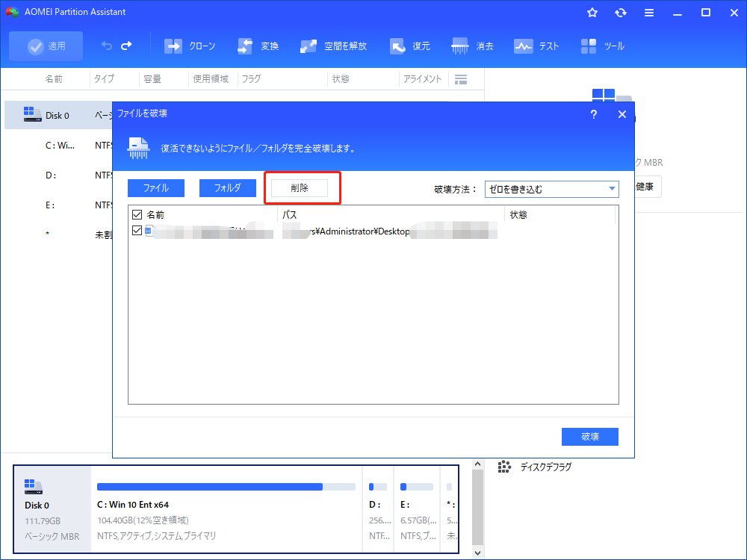Click the 破壊 shred button

pos(590,437)
